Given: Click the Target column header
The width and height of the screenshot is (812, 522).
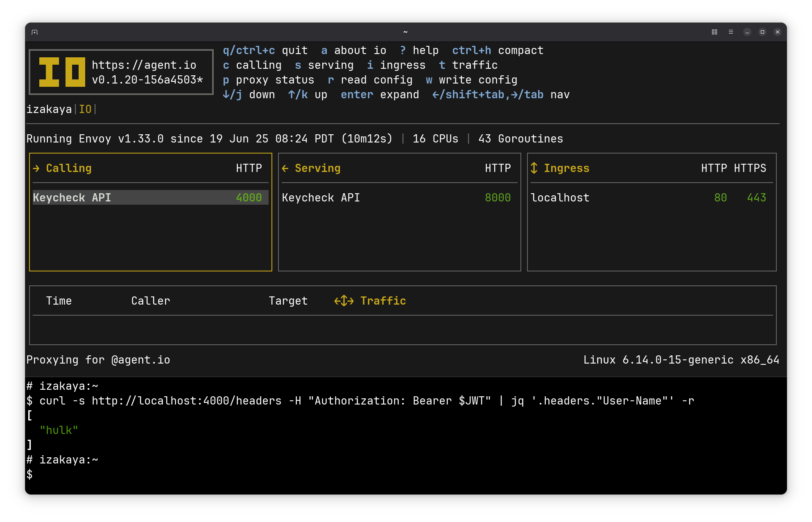Looking at the screenshot, I should point(288,301).
